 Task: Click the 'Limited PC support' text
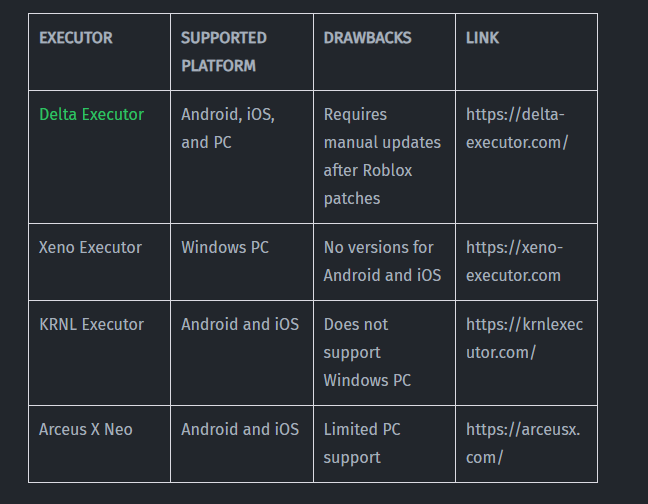pyautogui.click(x=362, y=443)
